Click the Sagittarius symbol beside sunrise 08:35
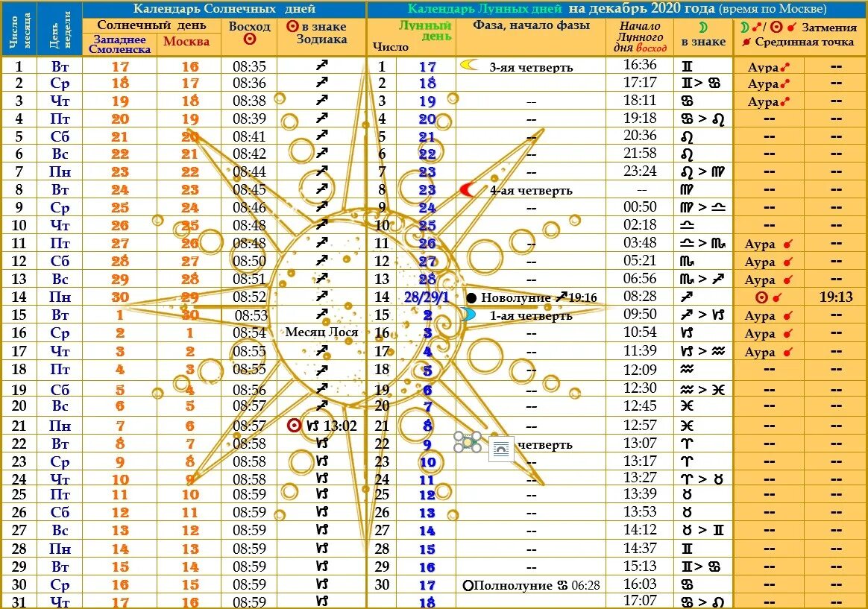Image resolution: width=868 pixels, height=609 pixels. (x=321, y=66)
